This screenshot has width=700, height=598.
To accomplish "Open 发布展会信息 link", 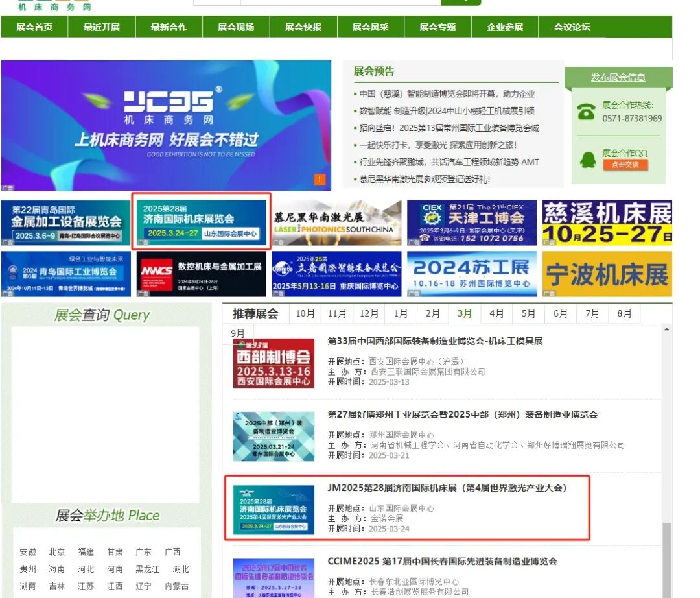I will coord(618,77).
